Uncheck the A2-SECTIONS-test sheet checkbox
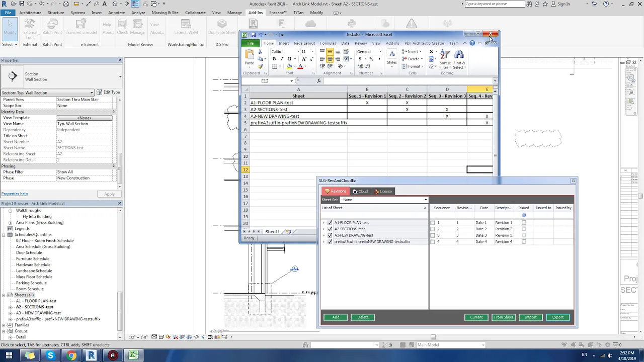 pos(330,229)
